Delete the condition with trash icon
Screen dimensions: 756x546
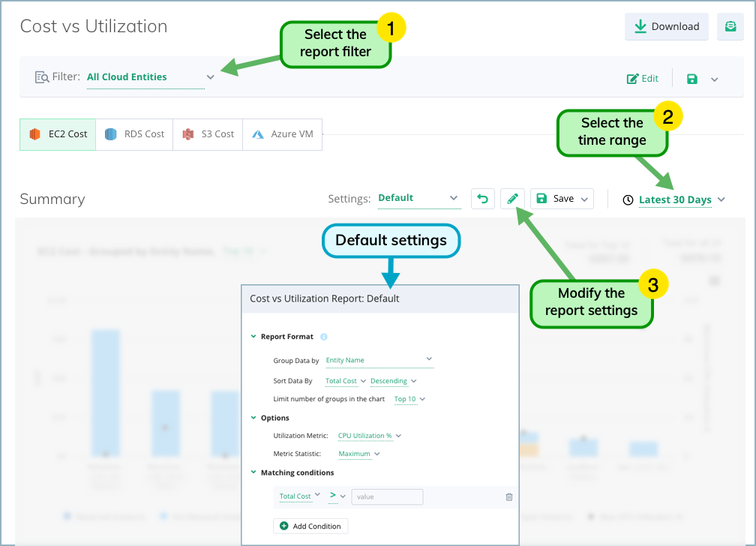pos(508,496)
